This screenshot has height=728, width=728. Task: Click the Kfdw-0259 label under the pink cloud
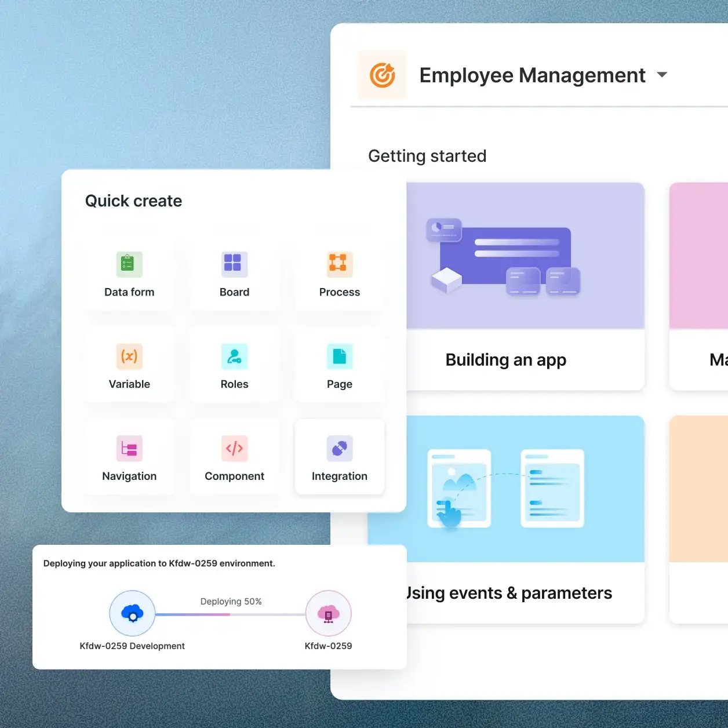click(329, 646)
